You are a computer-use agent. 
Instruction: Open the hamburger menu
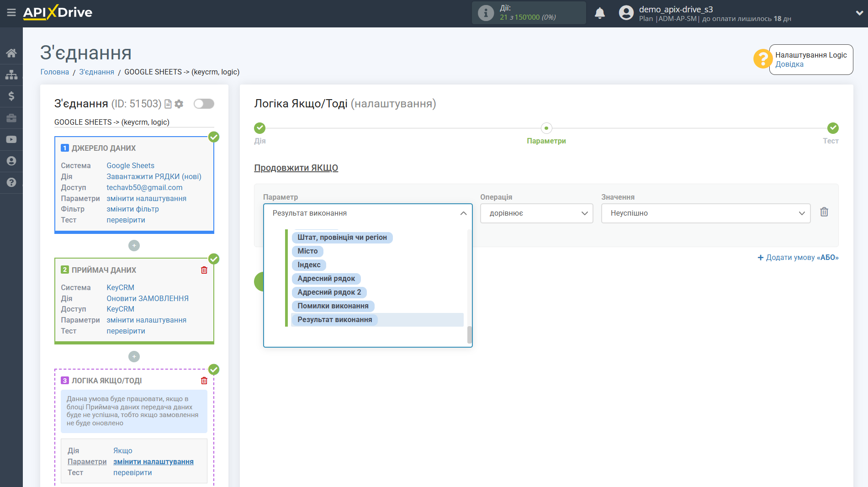pos(11,12)
